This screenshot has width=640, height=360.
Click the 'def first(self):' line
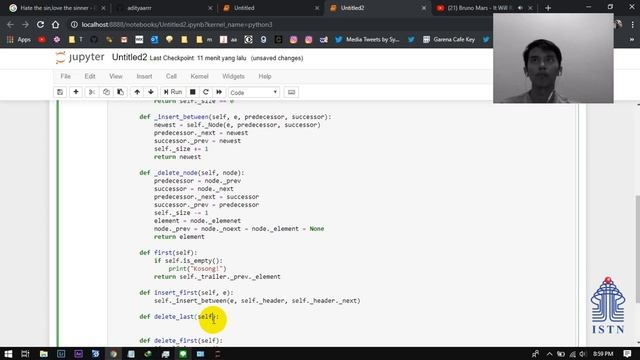pos(168,253)
